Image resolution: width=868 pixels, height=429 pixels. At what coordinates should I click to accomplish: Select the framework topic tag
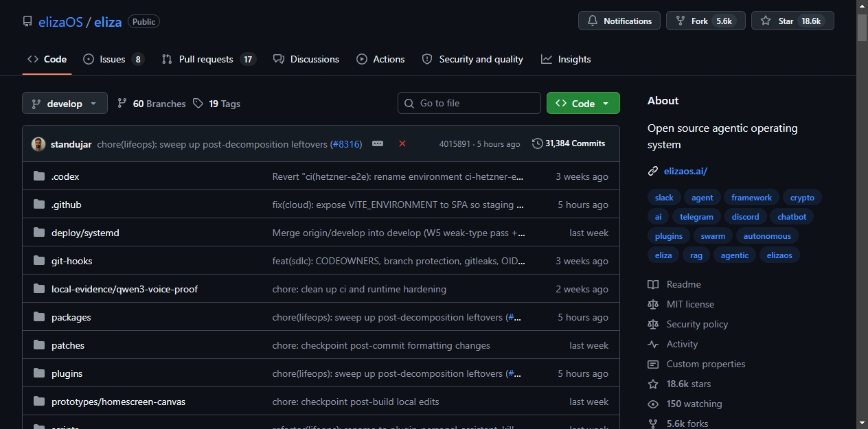tap(751, 198)
